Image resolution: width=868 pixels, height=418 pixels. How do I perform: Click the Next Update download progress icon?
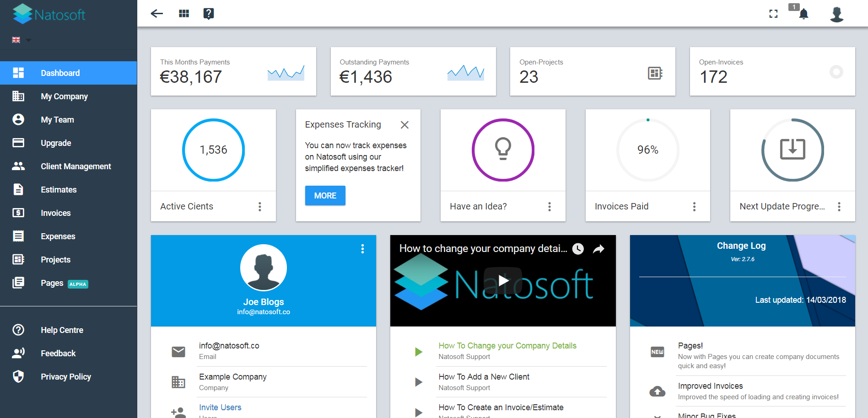[793, 150]
